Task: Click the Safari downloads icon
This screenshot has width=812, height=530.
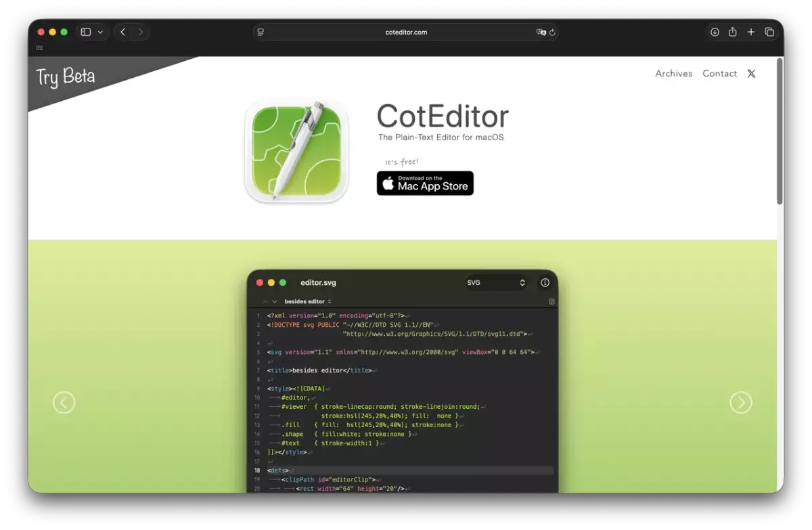Action: tap(715, 32)
